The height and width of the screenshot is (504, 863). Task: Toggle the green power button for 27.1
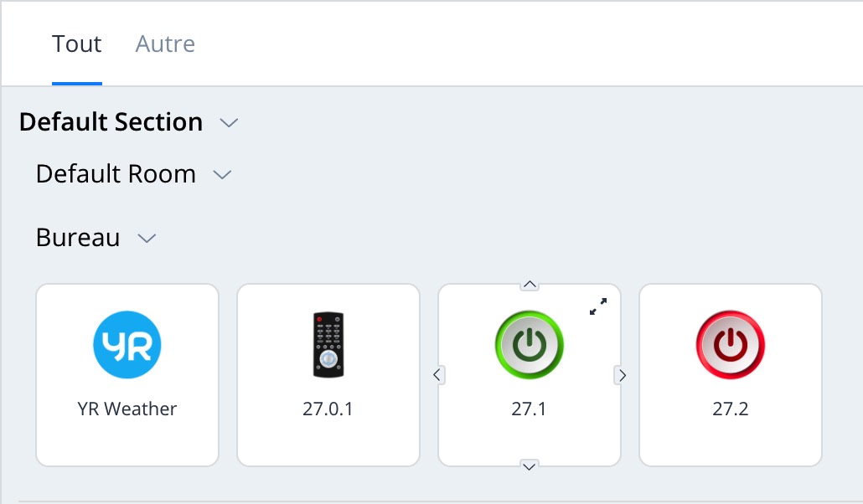(530, 345)
